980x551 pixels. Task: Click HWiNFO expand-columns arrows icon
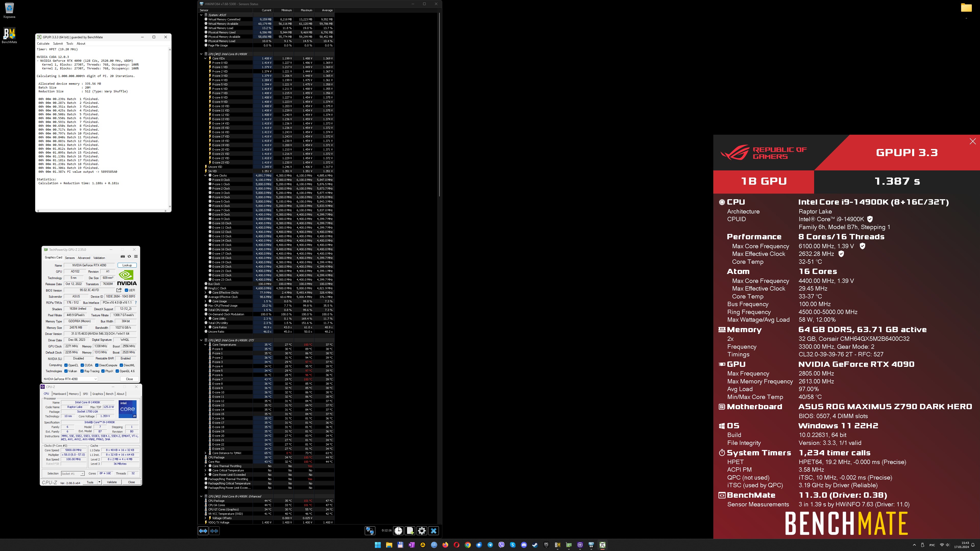[203, 531]
